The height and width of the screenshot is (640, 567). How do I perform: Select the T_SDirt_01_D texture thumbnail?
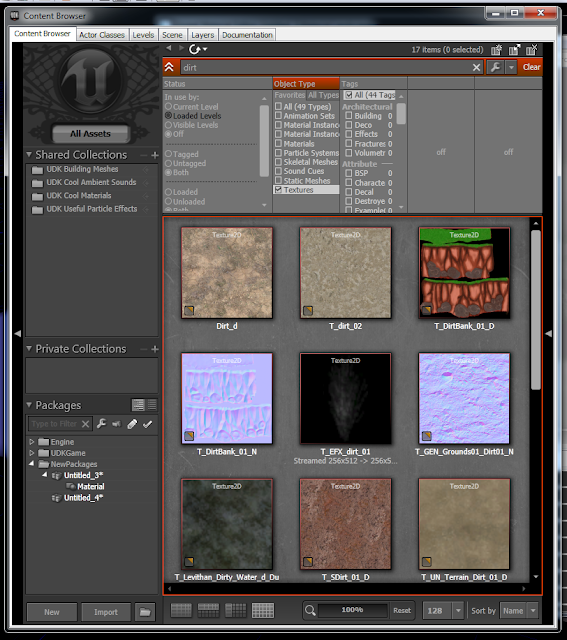click(x=345, y=524)
